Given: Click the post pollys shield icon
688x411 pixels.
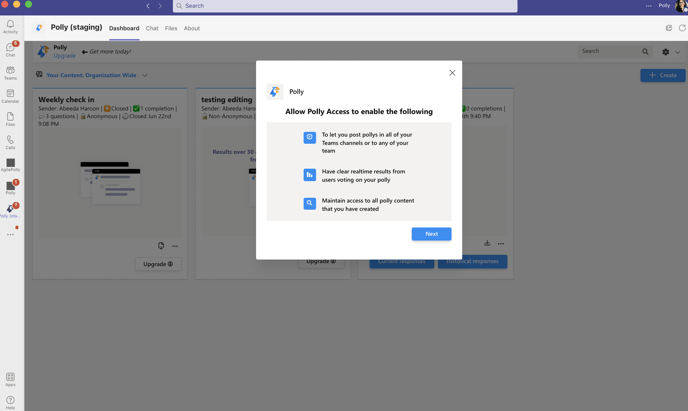Looking at the screenshot, I should 309,138.
